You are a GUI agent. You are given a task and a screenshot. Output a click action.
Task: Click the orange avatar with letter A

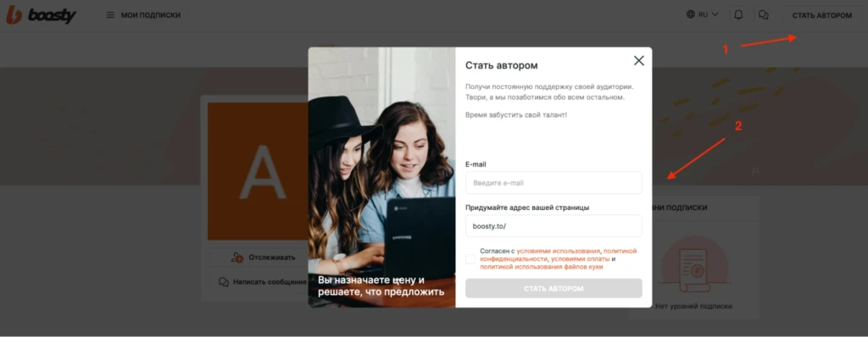click(x=258, y=171)
